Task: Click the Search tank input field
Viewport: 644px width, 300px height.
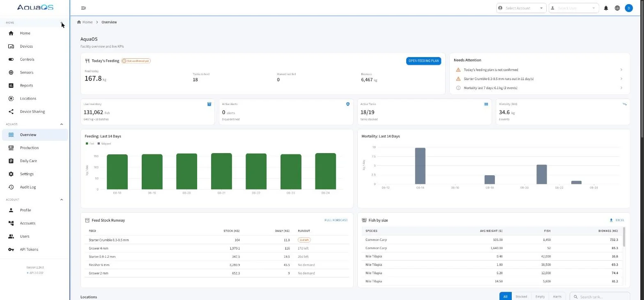Action: [600, 297]
